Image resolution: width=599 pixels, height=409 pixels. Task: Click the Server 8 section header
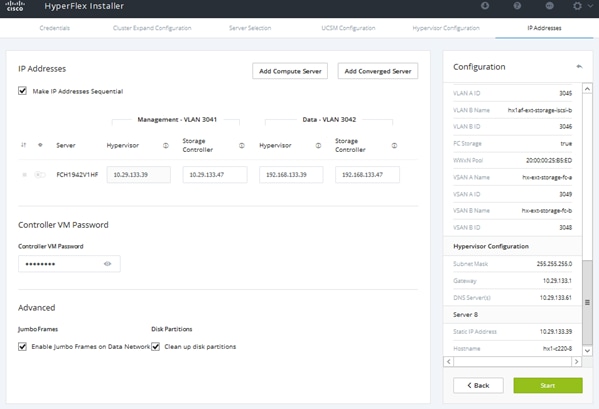[x=465, y=315]
